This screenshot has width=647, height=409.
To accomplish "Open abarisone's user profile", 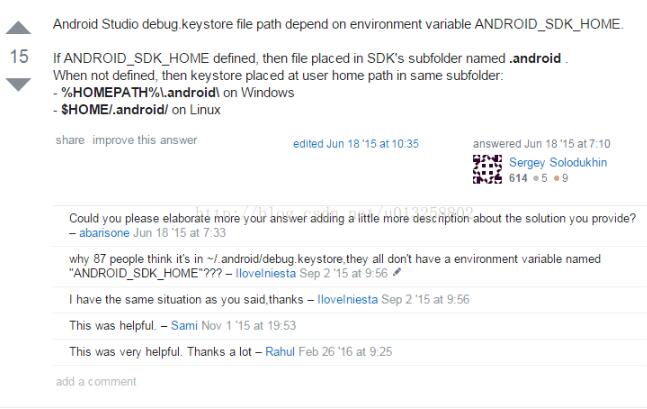I will [x=104, y=232].
